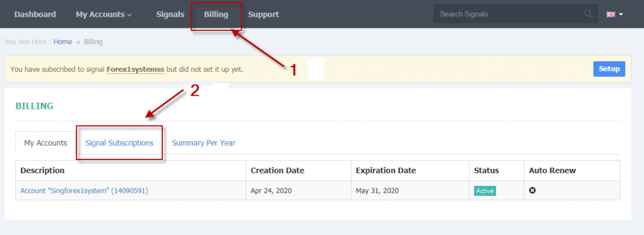Open the Forex1systemss signal link

(136, 69)
